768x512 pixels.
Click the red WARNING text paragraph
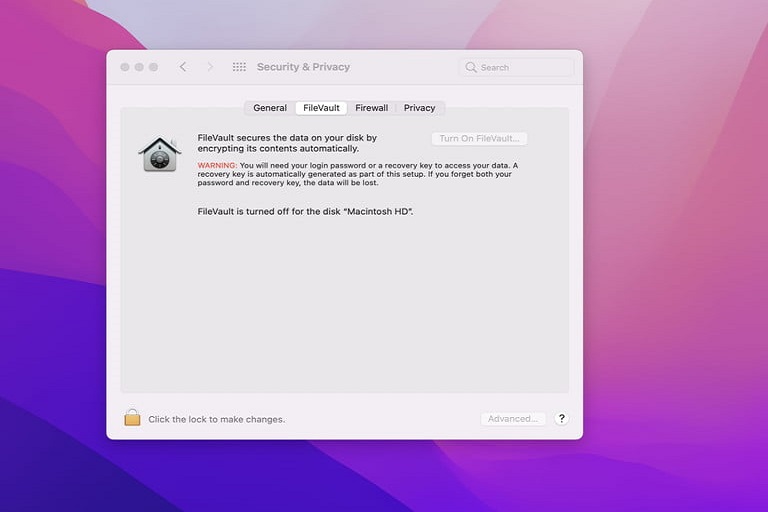[x=355, y=173]
